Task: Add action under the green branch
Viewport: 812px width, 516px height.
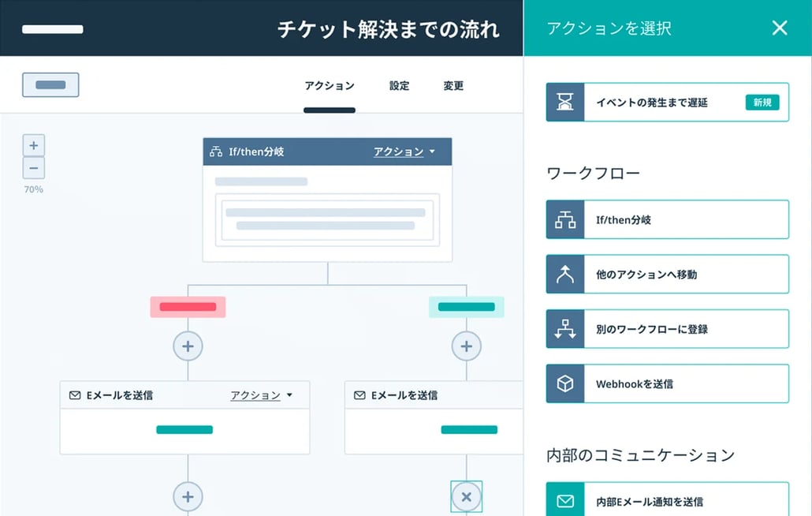Action: pyautogui.click(x=466, y=346)
